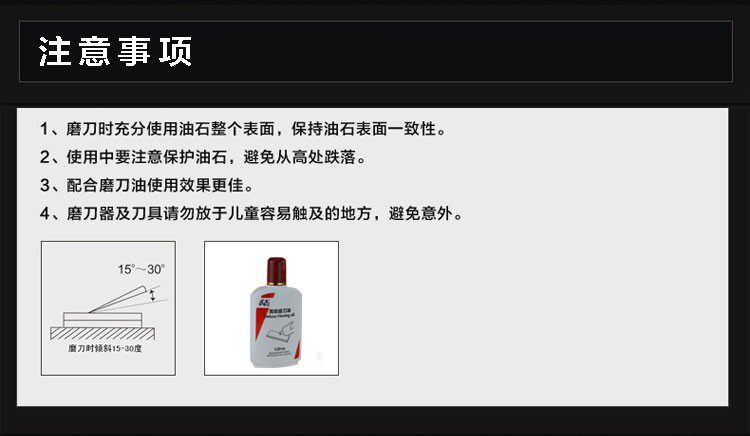Click note 4 about 儿童容易触及的地方
The width and height of the screenshot is (750, 436).
pos(252,213)
